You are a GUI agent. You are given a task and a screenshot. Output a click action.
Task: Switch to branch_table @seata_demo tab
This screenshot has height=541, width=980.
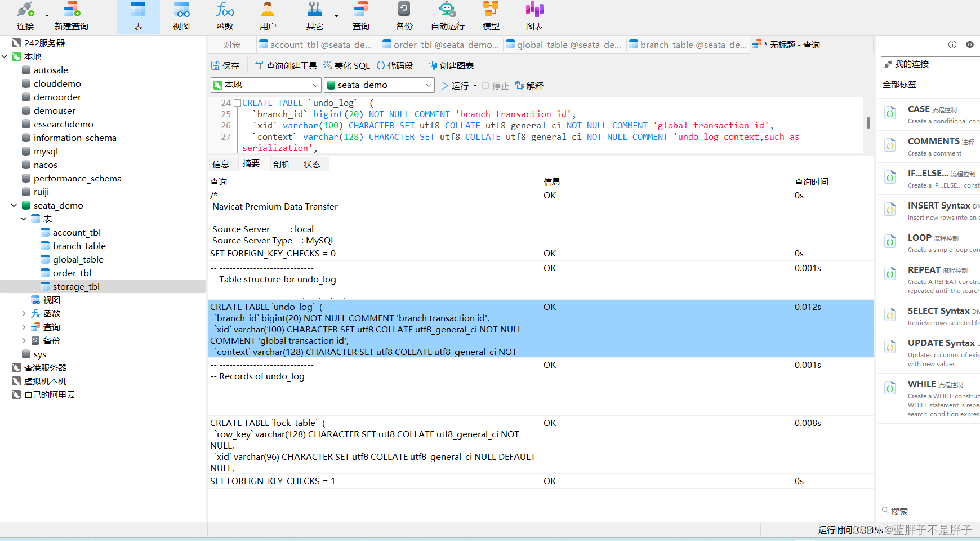(x=688, y=45)
